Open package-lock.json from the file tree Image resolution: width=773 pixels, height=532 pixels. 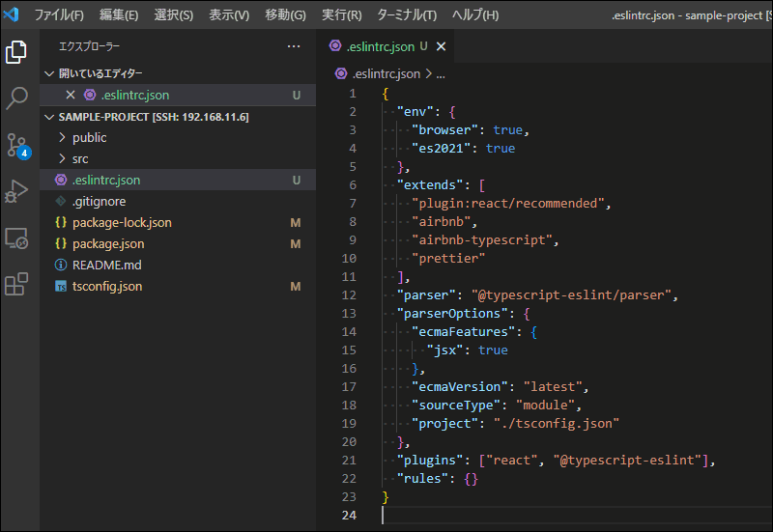(178, 222)
